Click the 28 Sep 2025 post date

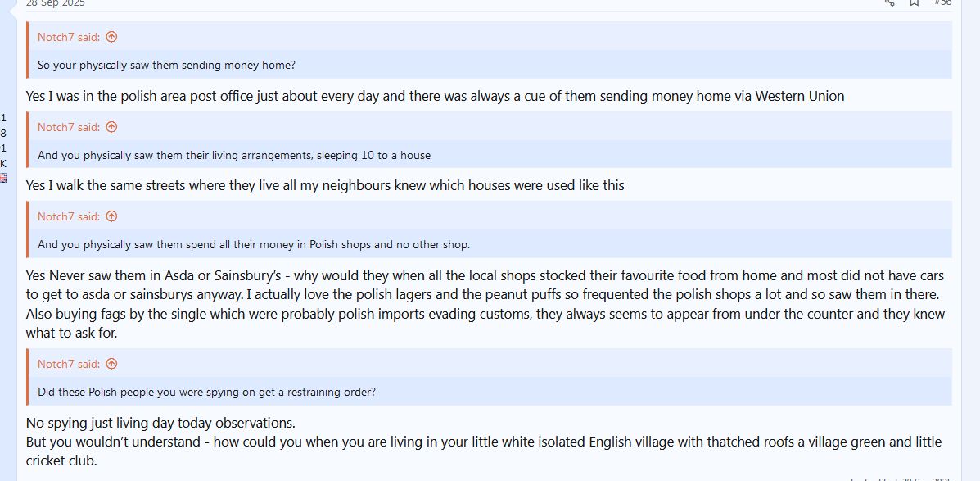pos(55,2)
